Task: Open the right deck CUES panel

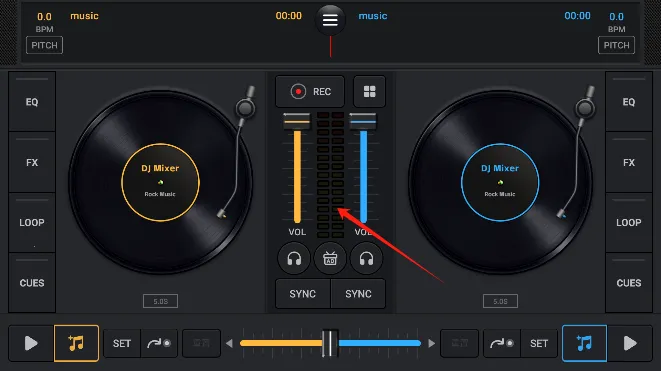Action: tap(629, 282)
